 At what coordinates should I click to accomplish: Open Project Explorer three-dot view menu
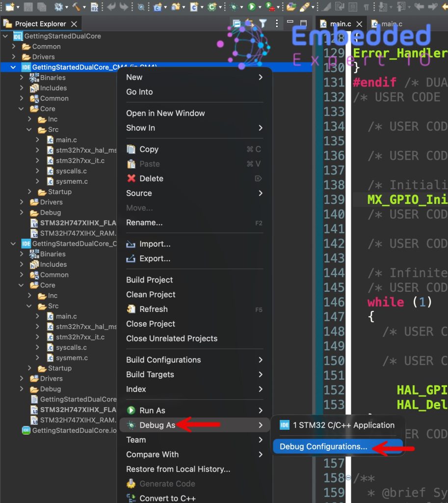(x=277, y=24)
